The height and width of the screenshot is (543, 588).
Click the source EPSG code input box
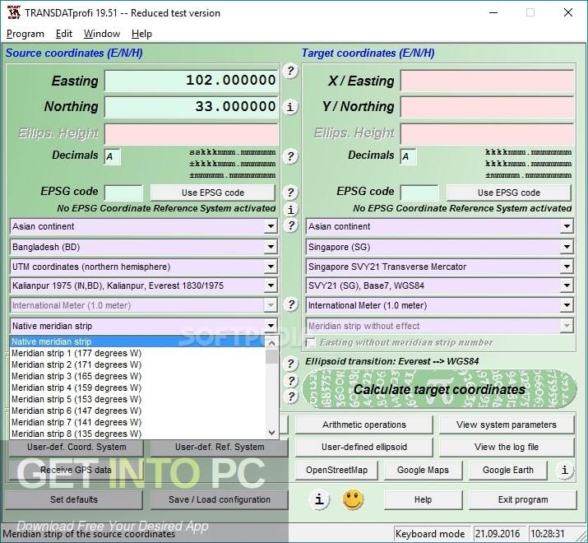(x=123, y=193)
